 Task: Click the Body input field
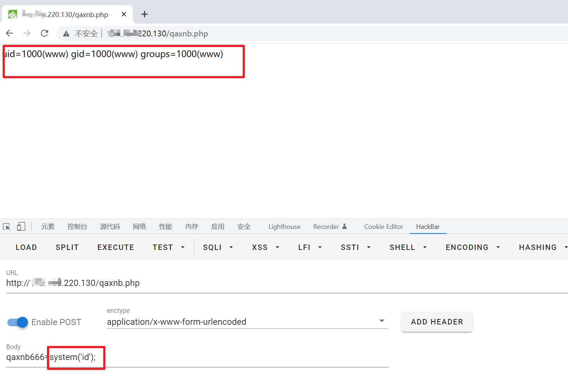[x=197, y=357]
